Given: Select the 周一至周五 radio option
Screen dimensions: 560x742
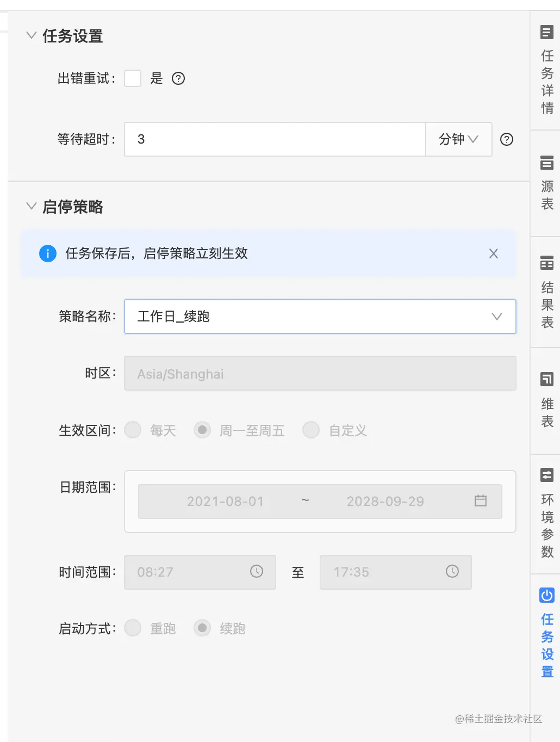Looking at the screenshot, I should coord(202,430).
